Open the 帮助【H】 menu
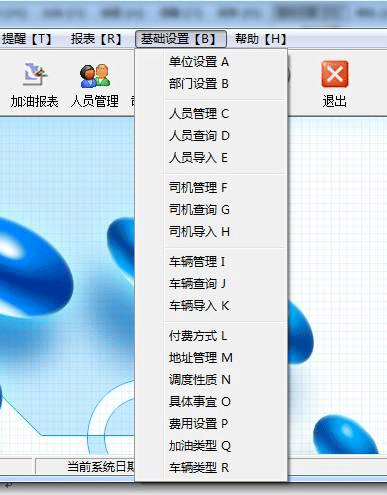The width and height of the screenshot is (387, 495). tap(261, 39)
